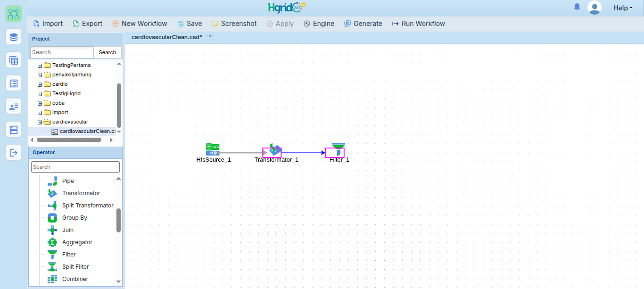Switch to the cardiovascularClean.csd* tab
This screenshot has width=644, height=289.
167,37
